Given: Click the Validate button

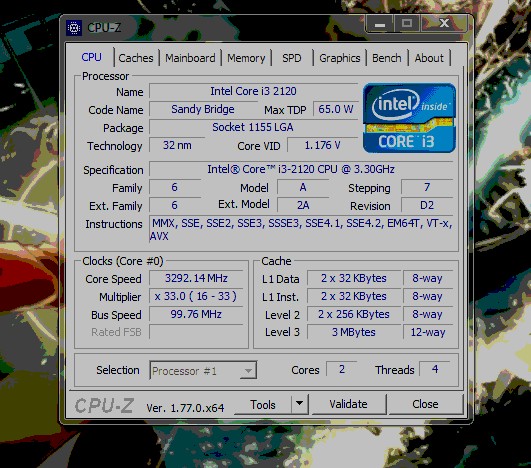Looking at the screenshot, I should 348,404.
